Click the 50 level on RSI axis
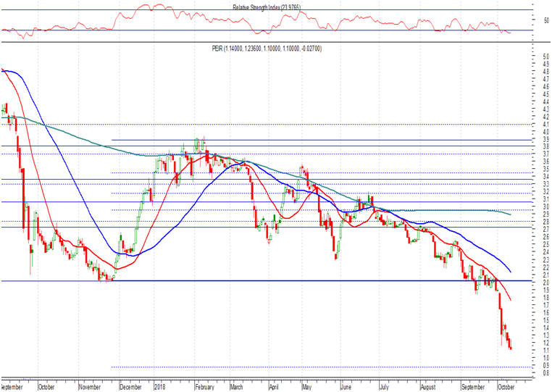 coord(537,22)
